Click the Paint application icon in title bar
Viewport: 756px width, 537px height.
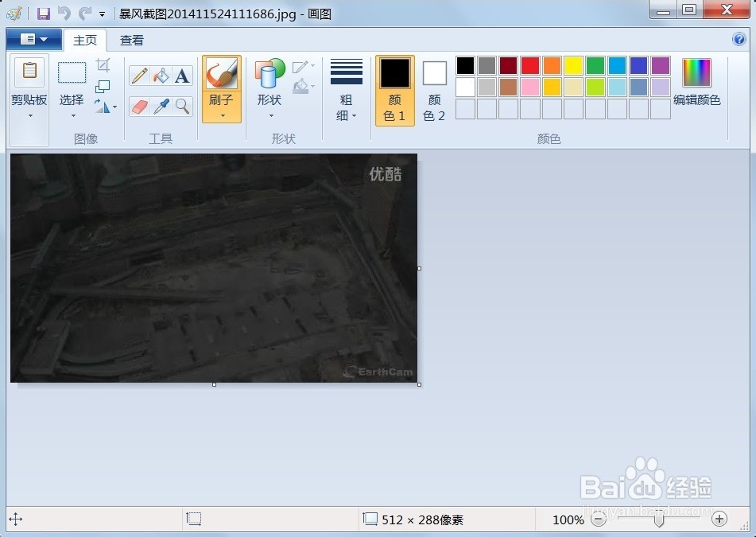pos(14,14)
